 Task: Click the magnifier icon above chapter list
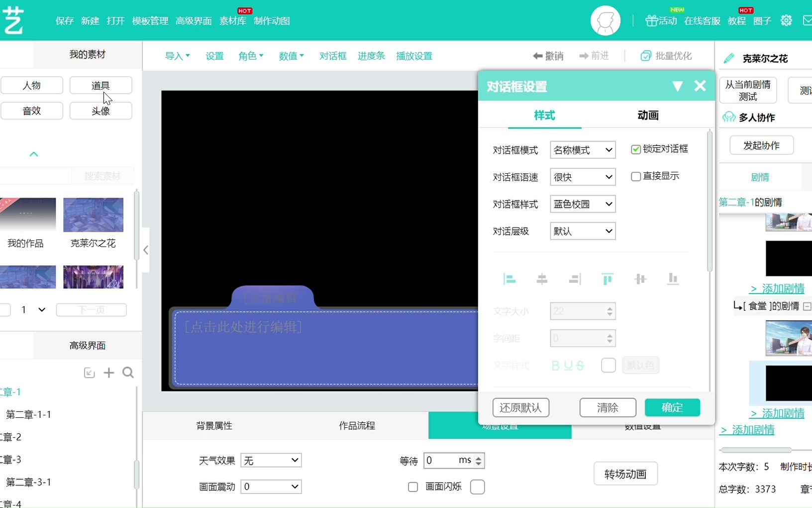[x=128, y=373]
